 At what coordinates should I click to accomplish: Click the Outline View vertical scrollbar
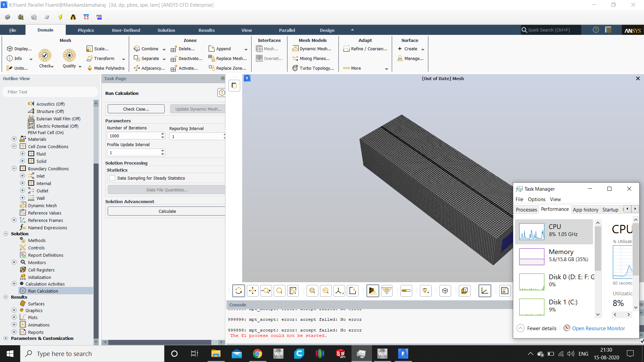pos(96,251)
